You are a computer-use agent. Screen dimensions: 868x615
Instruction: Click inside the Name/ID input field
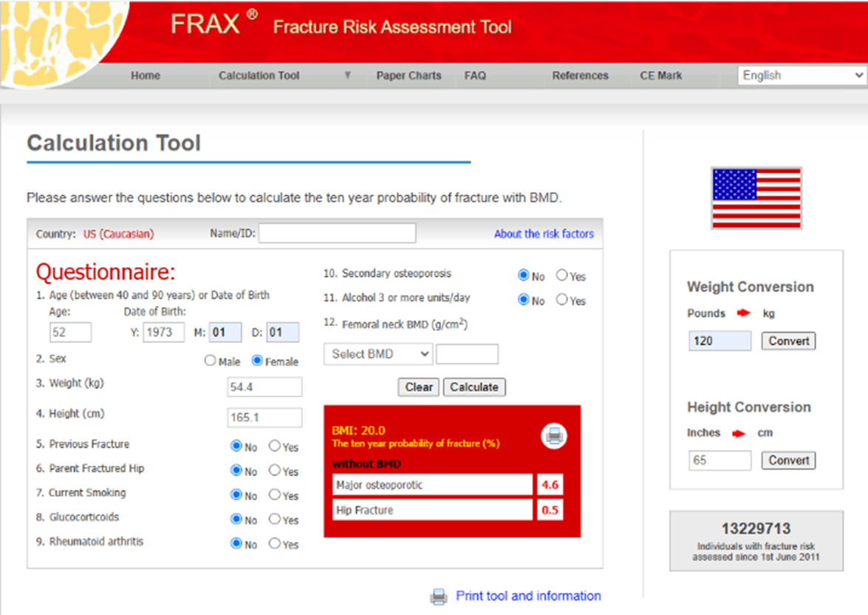pos(337,233)
